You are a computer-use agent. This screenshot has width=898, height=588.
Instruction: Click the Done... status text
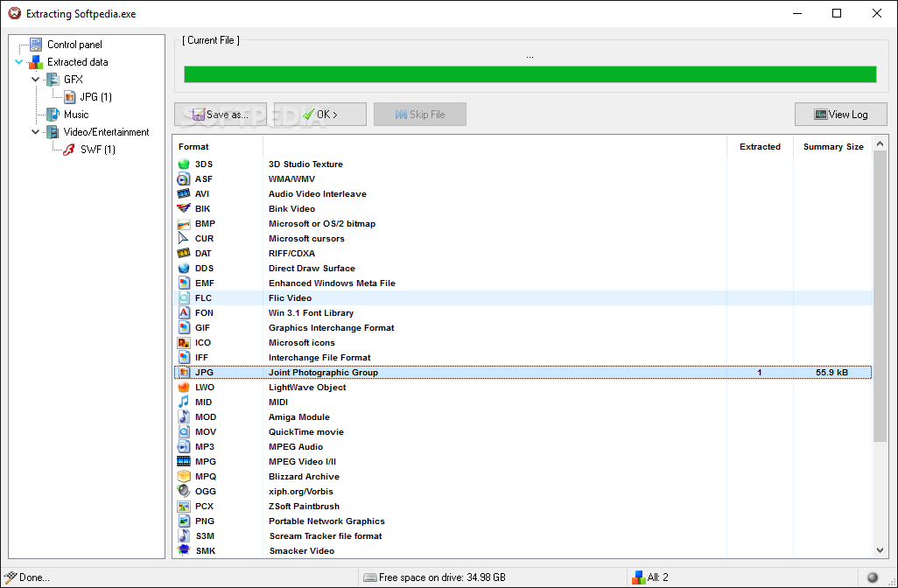[x=34, y=577]
